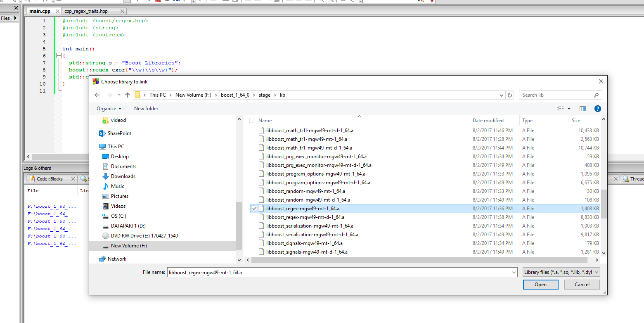This screenshot has height=323, width=644.
Task: Open Network in the navigation pane
Action: coord(117,259)
